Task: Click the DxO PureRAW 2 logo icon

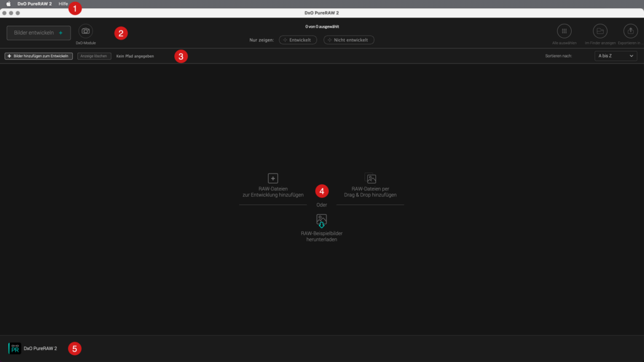Action: tap(14, 348)
